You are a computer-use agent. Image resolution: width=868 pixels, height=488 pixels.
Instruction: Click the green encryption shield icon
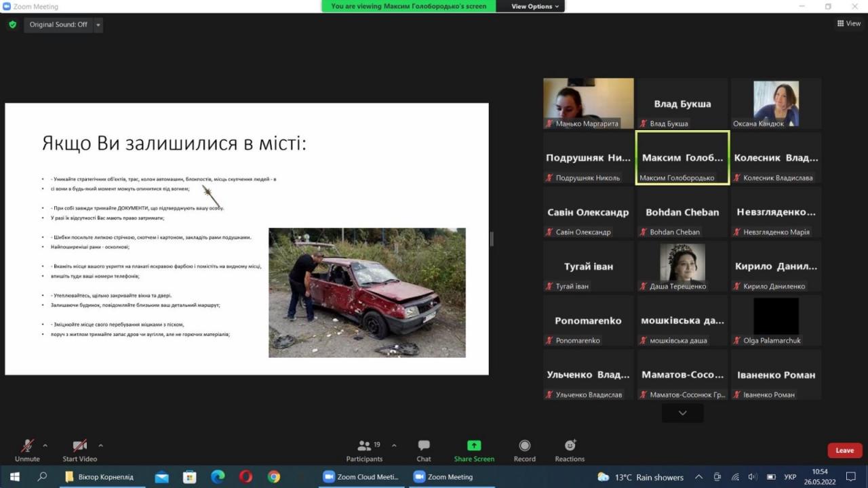point(12,24)
